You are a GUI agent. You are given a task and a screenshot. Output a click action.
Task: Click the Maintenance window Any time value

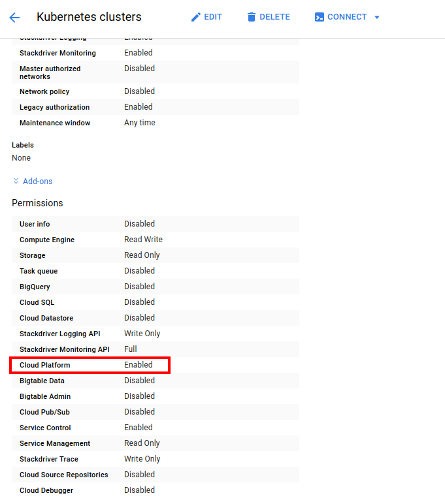coord(140,123)
